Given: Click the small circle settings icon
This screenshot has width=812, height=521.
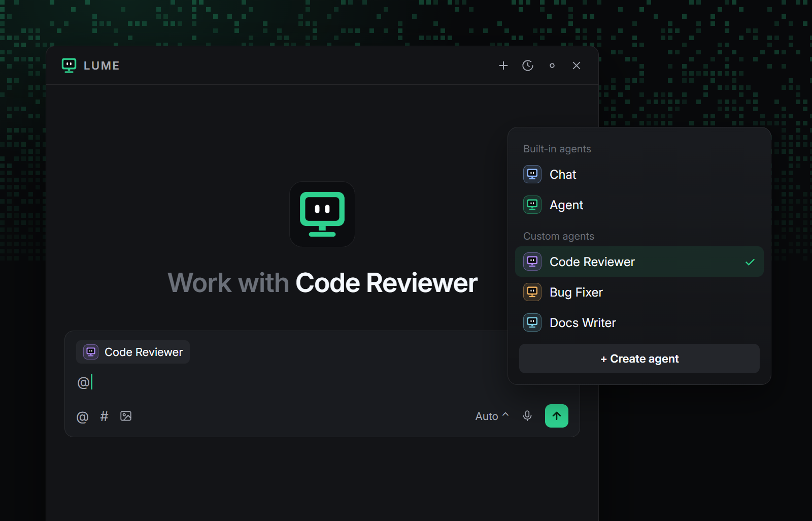Looking at the screenshot, I should click(552, 66).
